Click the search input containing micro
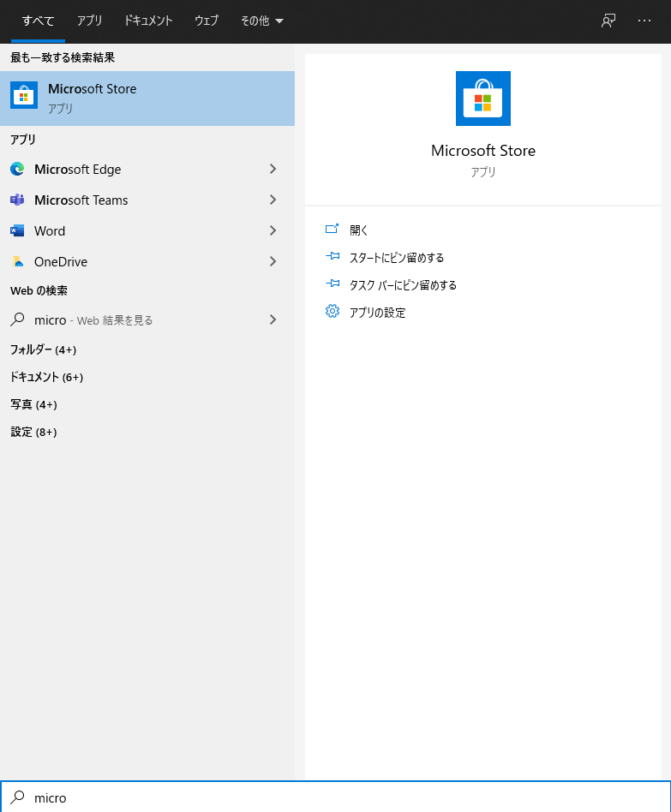The height and width of the screenshot is (812, 671). click(x=336, y=797)
